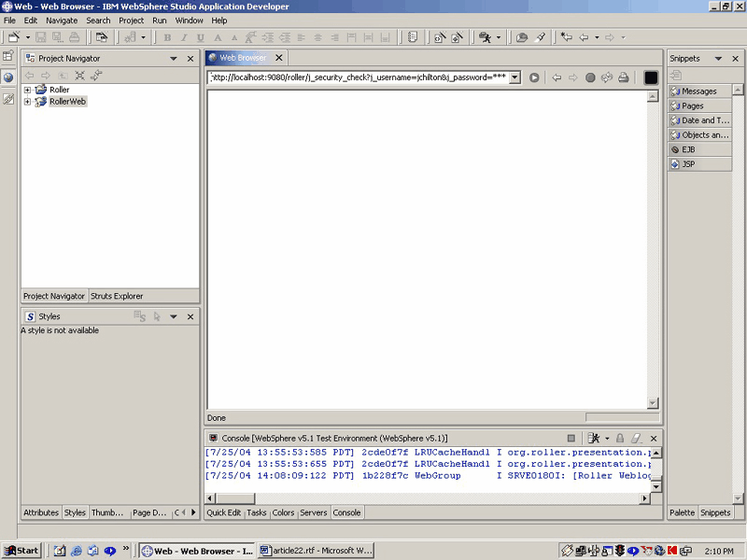Terminate console via the stop square icon
Viewport: 747px width, 560px height.
point(571,438)
